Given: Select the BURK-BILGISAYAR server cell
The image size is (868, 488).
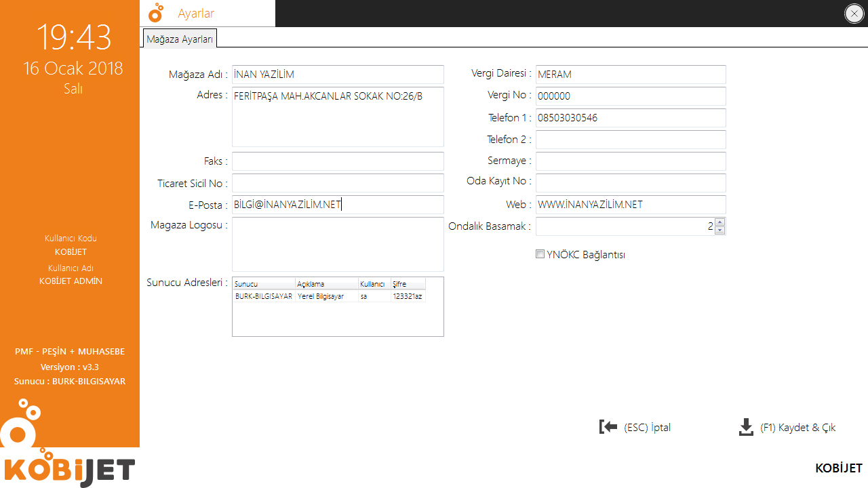Looking at the screenshot, I should (264, 296).
